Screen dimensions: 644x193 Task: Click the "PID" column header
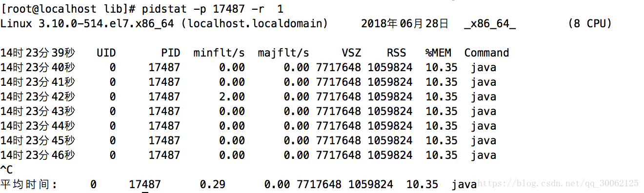point(171,53)
